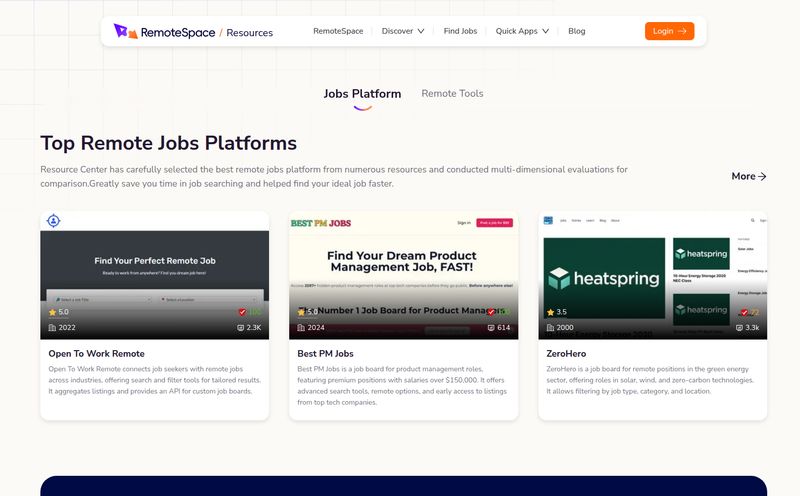Click red shield check icon on ZeroHero card
This screenshot has height=496, width=800.
click(744, 312)
